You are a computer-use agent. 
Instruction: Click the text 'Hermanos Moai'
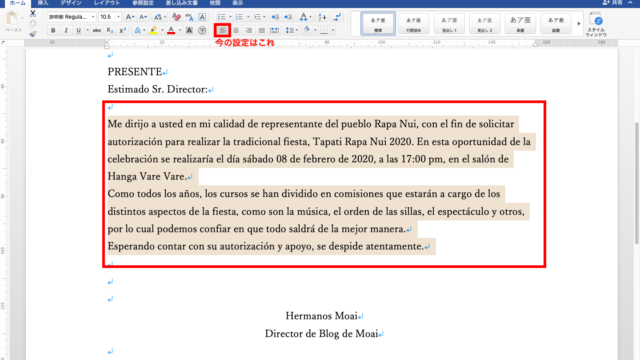point(321,316)
